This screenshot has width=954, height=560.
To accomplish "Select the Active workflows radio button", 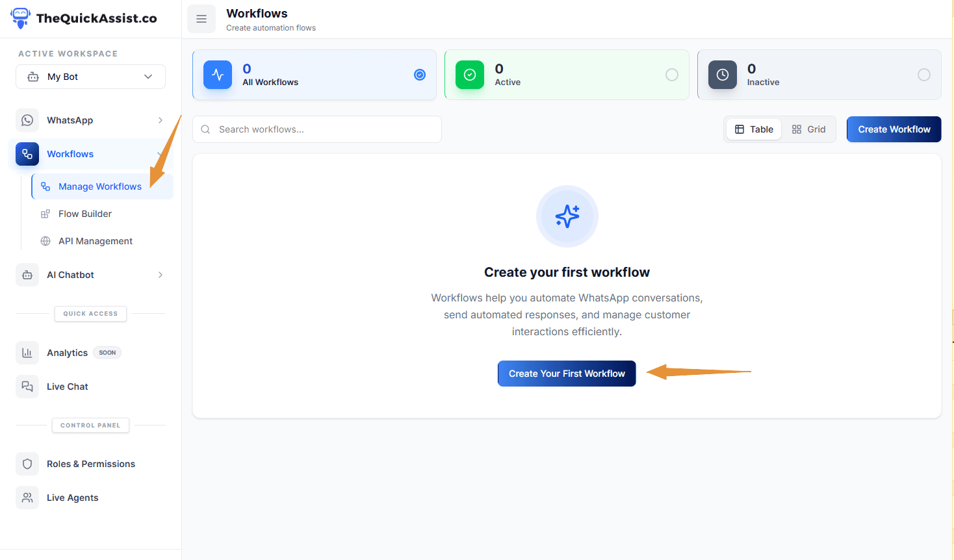I will click(672, 75).
